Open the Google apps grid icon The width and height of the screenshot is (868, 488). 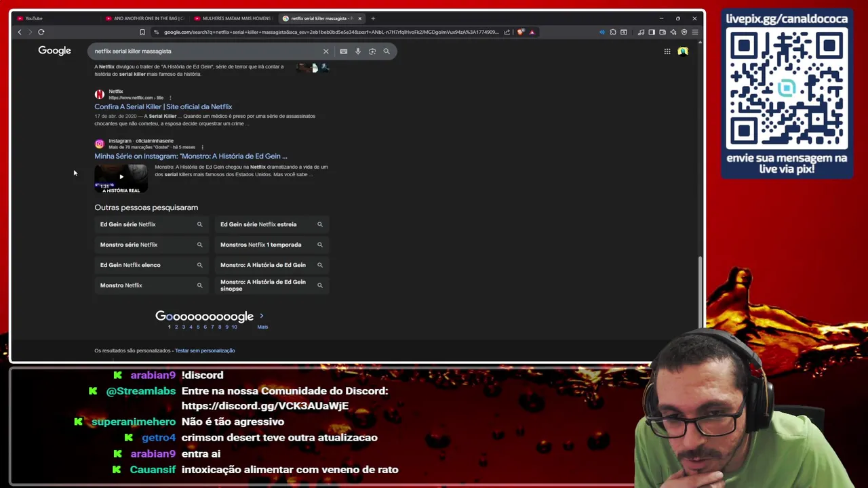click(667, 51)
